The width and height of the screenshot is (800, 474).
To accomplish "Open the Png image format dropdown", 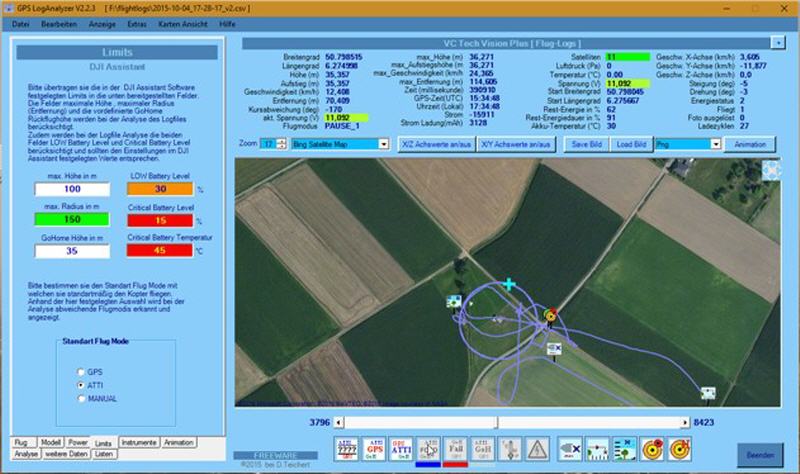I will (x=715, y=144).
